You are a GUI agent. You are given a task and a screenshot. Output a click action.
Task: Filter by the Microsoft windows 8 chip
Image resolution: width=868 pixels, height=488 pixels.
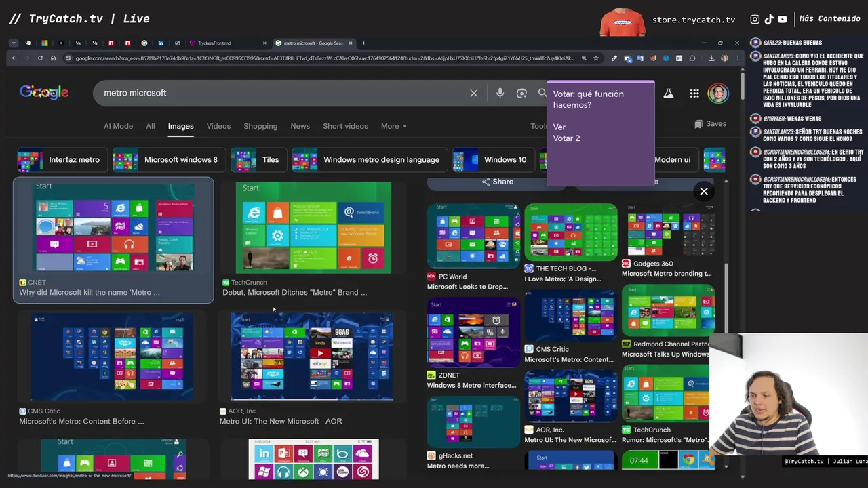pyautogui.click(x=169, y=160)
